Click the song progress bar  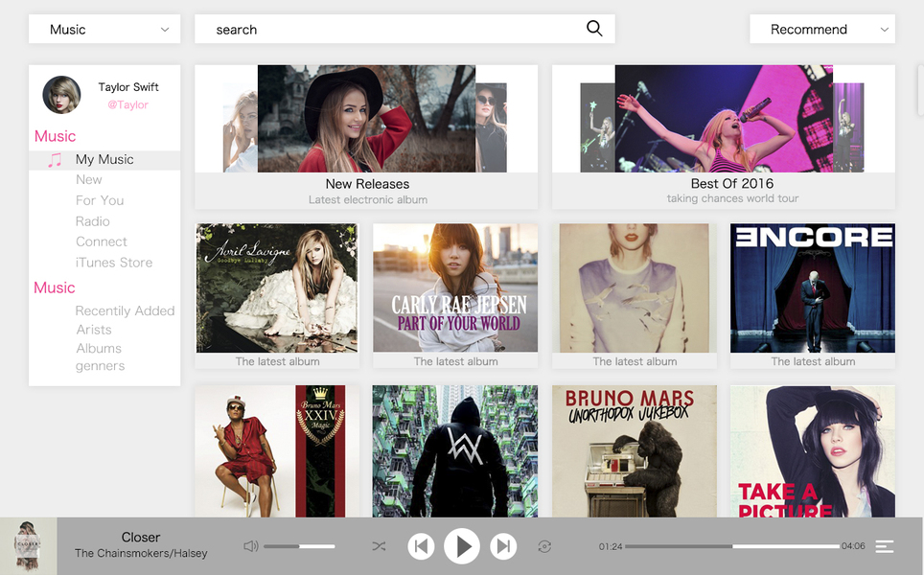(732, 546)
